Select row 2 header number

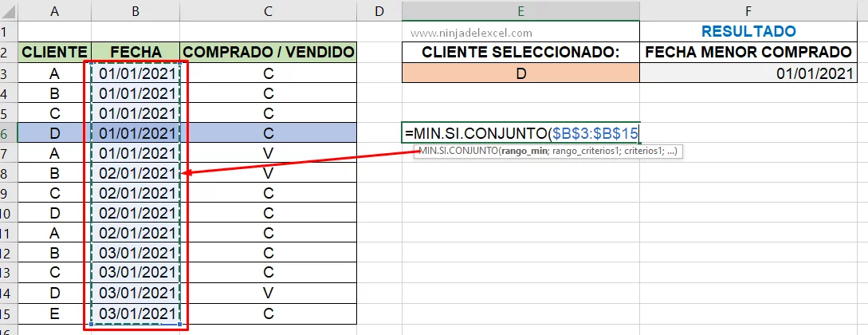[x=8, y=53]
